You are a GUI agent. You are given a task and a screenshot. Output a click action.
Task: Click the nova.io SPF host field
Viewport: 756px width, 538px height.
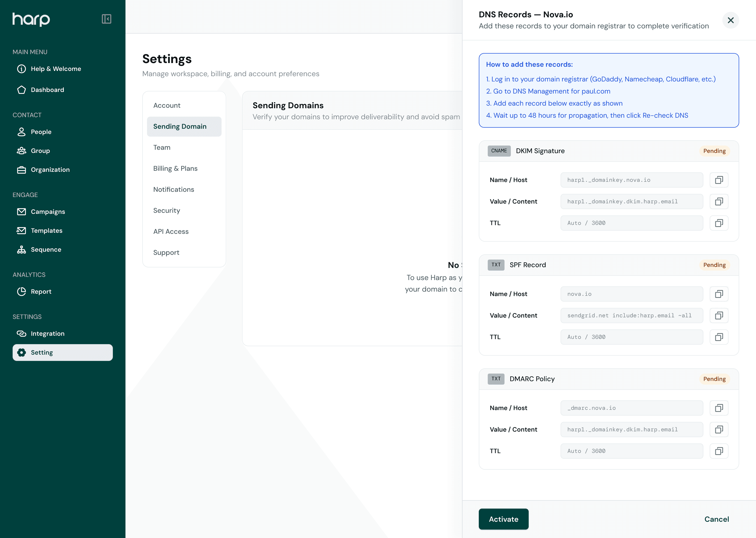632,294
